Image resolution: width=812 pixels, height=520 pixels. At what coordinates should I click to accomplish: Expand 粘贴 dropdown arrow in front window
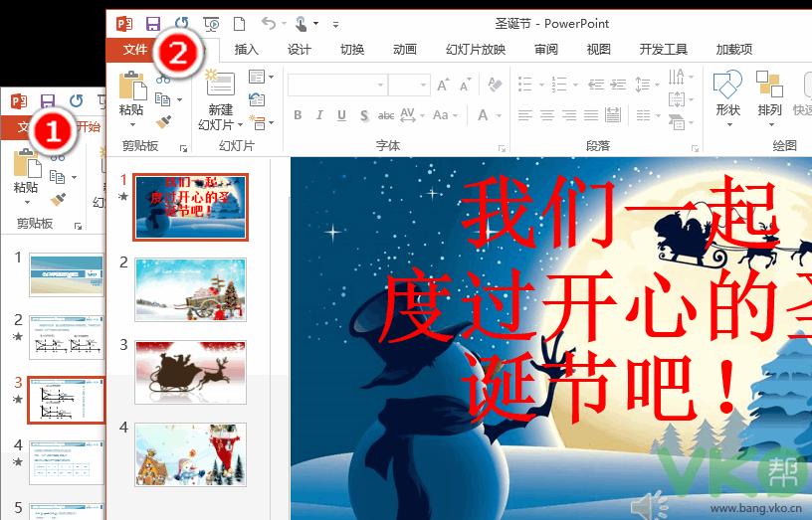(132, 124)
